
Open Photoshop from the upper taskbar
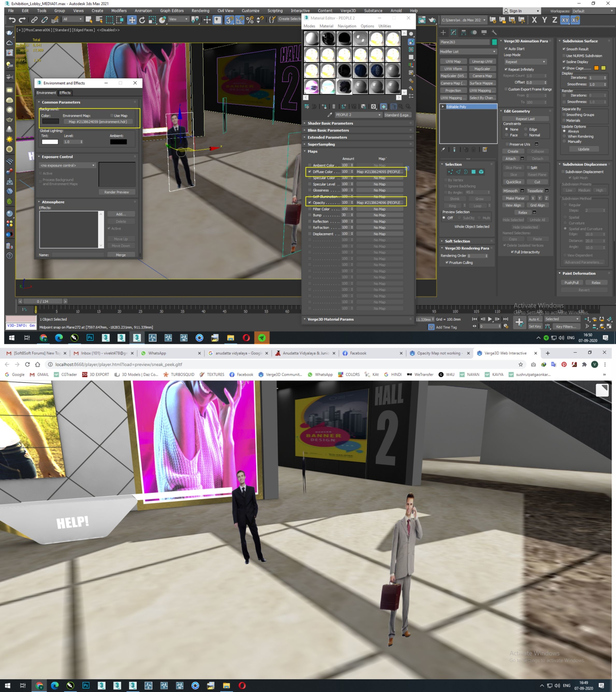tap(90, 338)
